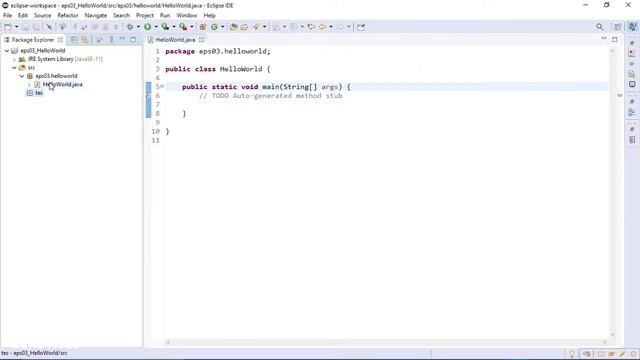Expand the HelloWorld.java tree node
The width and height of the screenshot is (640, 360).
[29, 84]
